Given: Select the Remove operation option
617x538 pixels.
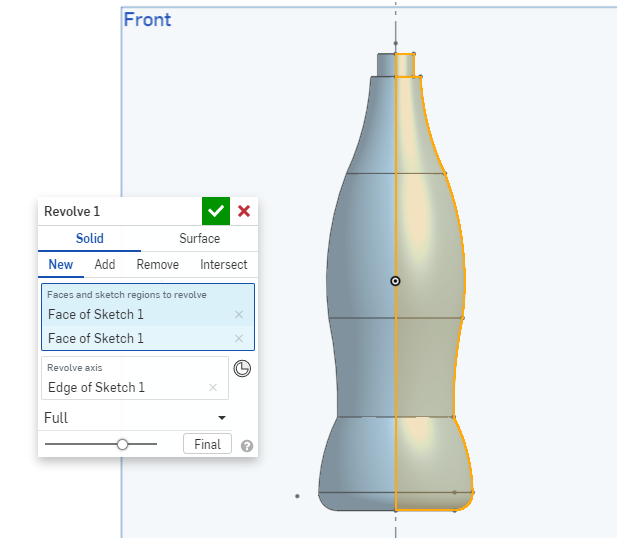Looking at the screenshot, I should (157, 264).
